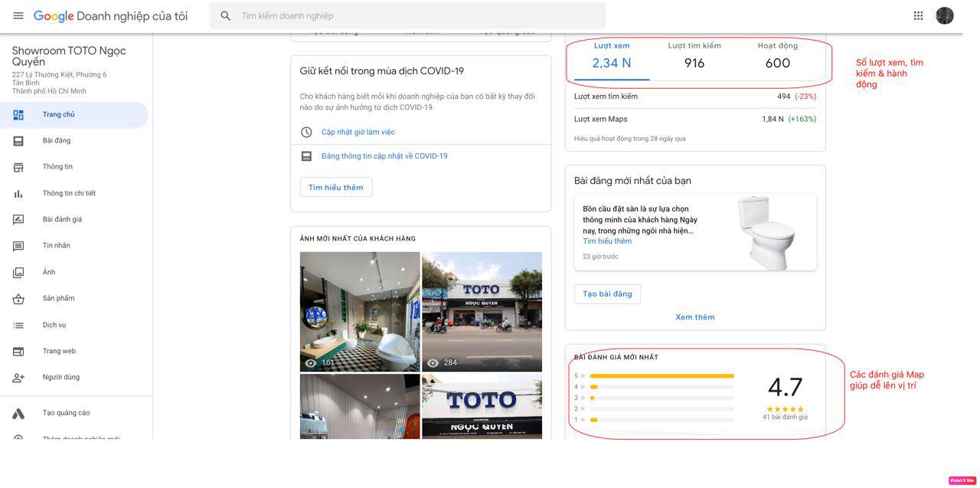Click the Tin nhắn message icon
Screen dimensions: 980x488
coord(18,246)
